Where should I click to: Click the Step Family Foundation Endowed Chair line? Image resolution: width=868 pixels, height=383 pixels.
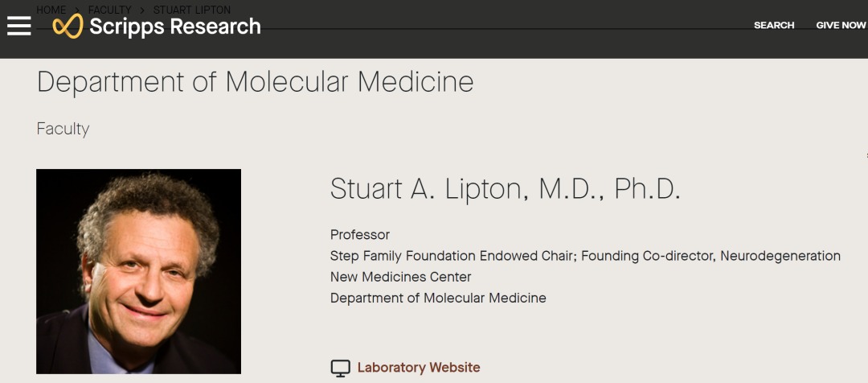pyautogui.click(x=584, y=256)
